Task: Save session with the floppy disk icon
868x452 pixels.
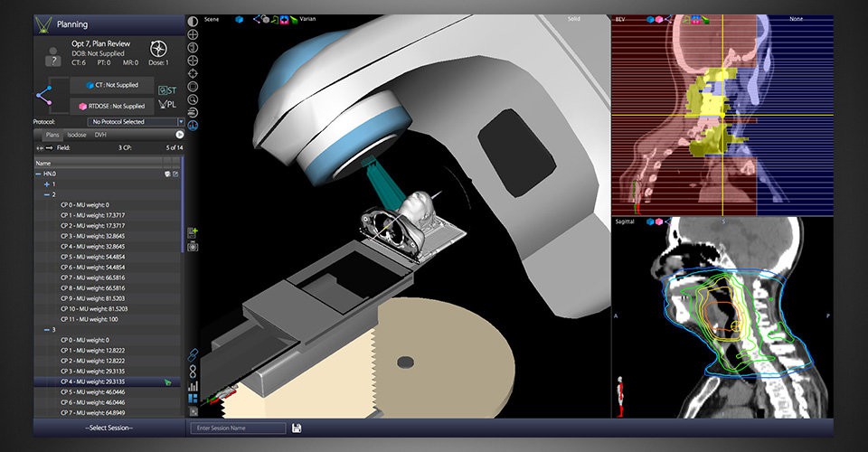Action: point(297,428)
